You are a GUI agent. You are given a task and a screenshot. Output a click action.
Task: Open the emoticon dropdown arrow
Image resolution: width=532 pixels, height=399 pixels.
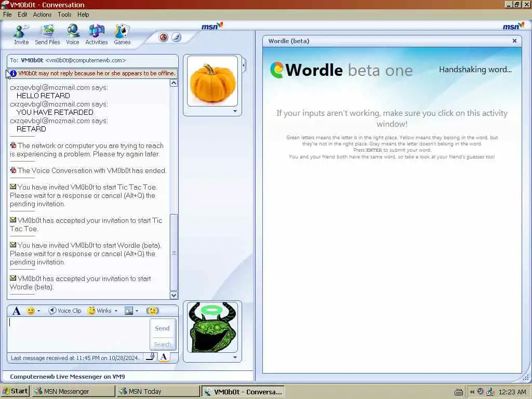tap(38, 311)
